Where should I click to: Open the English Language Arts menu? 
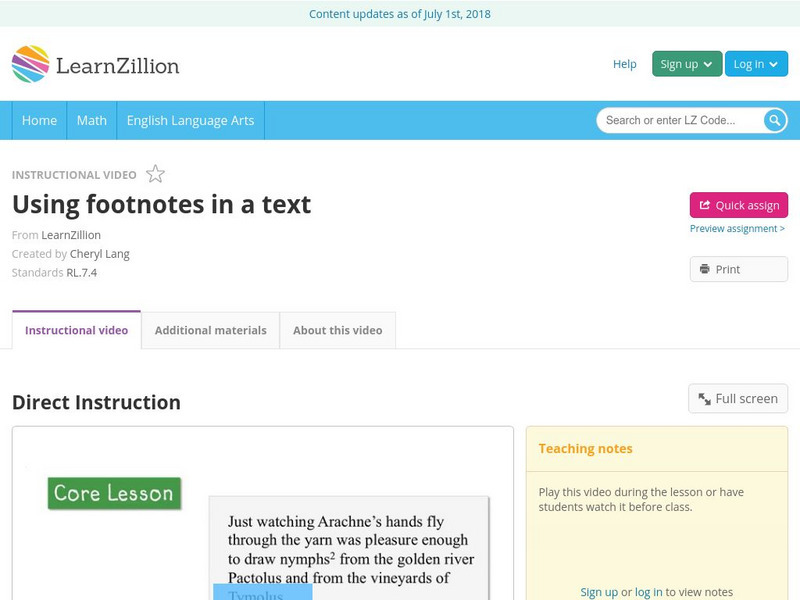click(193, 120)
